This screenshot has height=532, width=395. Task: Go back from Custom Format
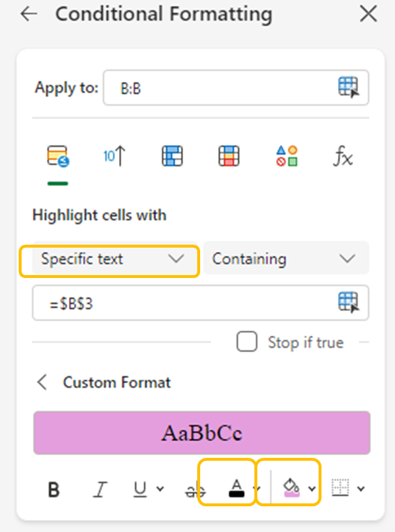(x=41, y=383)
